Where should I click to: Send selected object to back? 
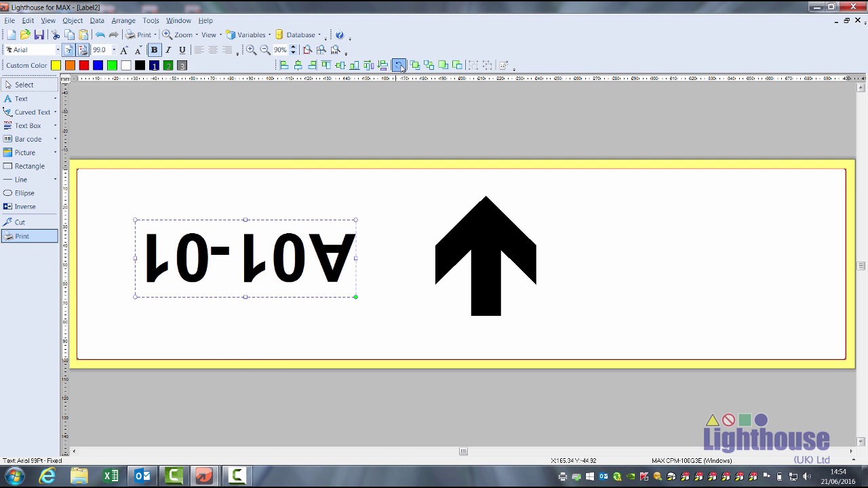click(429, 66)
